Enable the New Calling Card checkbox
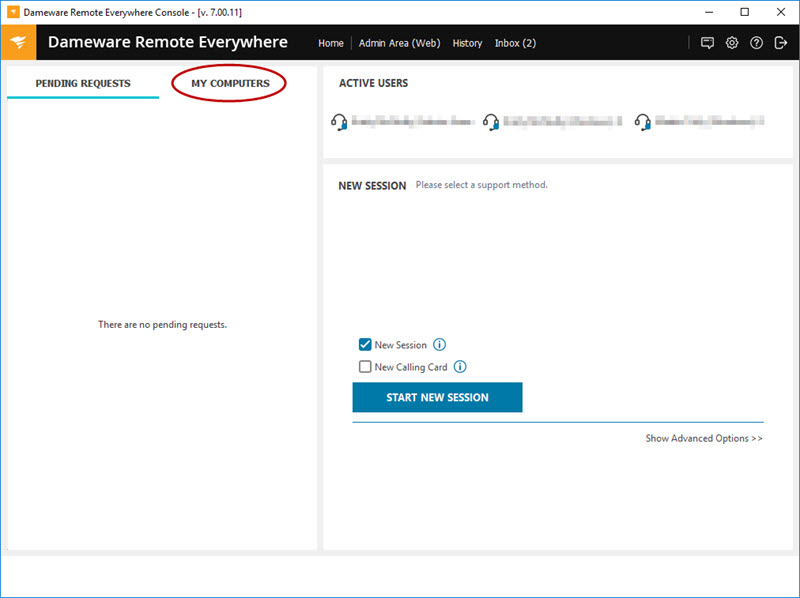 [x=365, y=366]
